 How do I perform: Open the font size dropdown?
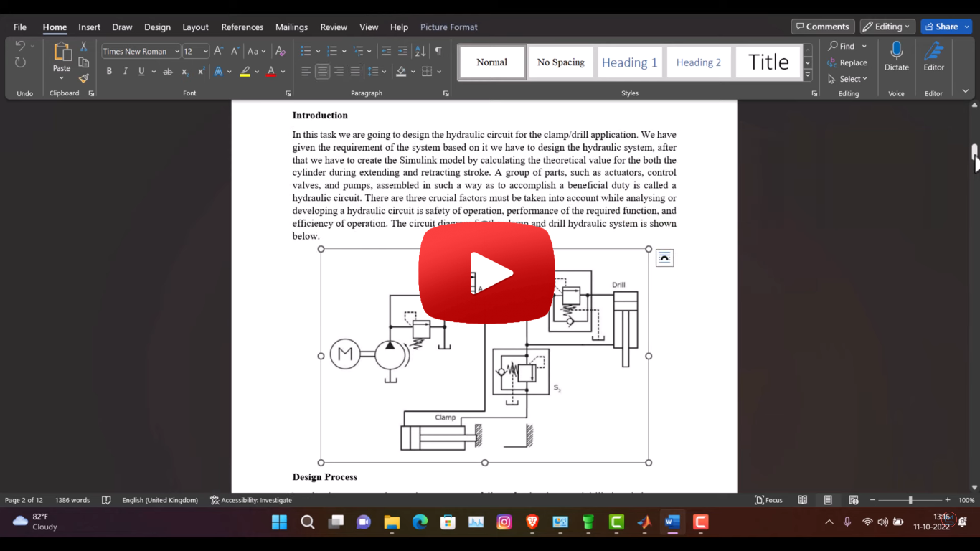[205, 52]
